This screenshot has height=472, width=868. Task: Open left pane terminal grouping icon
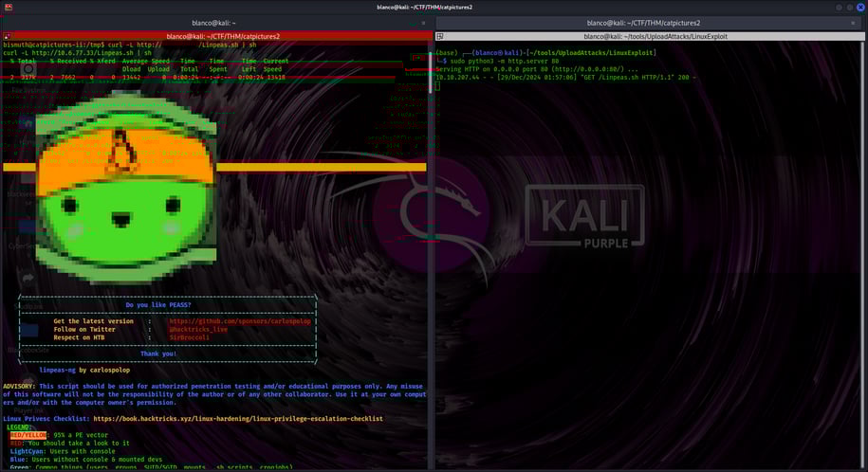8,37
